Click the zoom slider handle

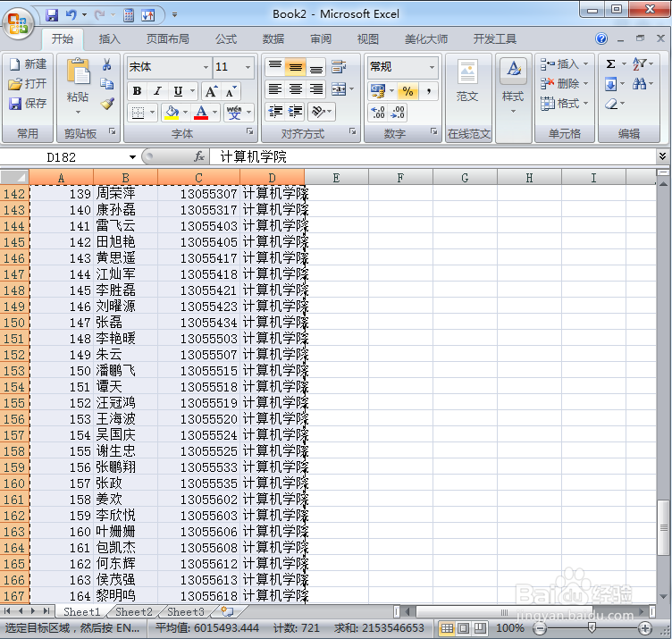[592, 628]
